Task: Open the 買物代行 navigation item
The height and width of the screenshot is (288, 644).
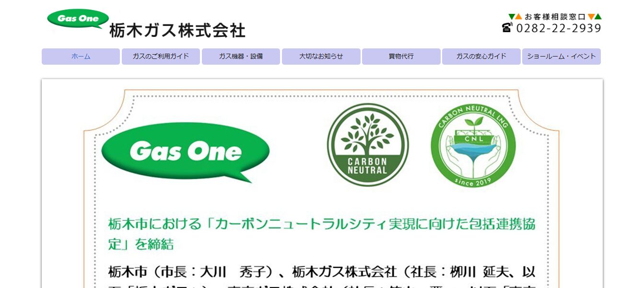Action: coord(401,57)
